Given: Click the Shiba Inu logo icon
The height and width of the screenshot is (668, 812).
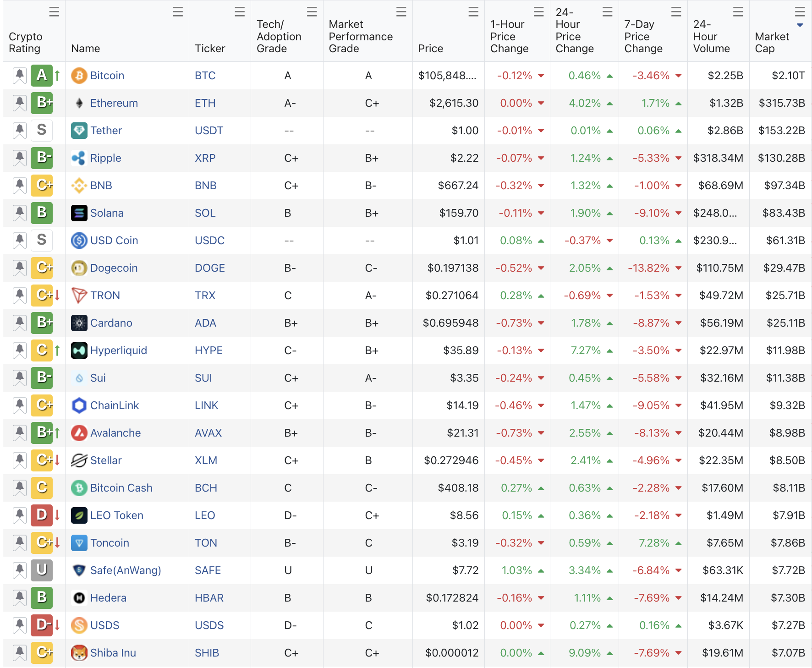Looking at the screenshot, I should pyautogui.click(x=79, y=653).
